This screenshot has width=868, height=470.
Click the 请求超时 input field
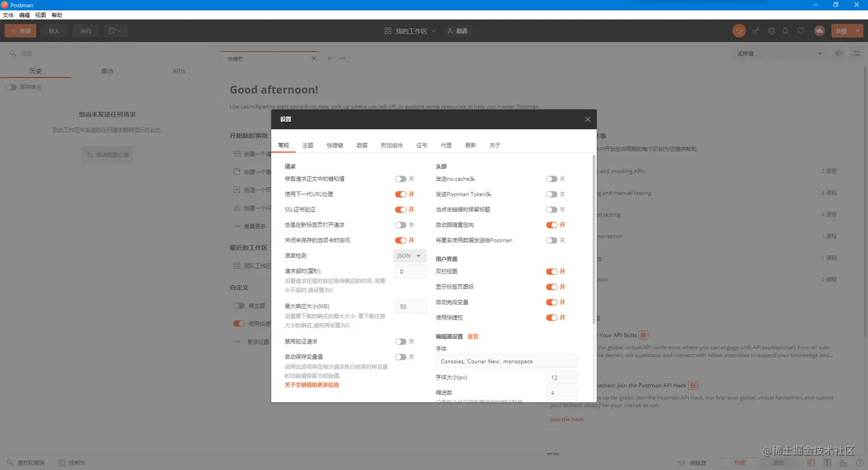tap(410, 271)
